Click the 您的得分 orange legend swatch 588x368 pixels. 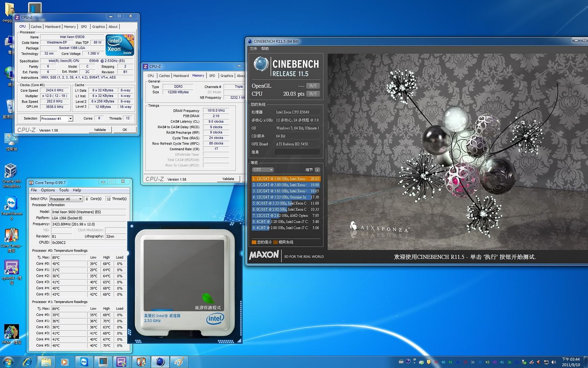[x=254, y=242]
